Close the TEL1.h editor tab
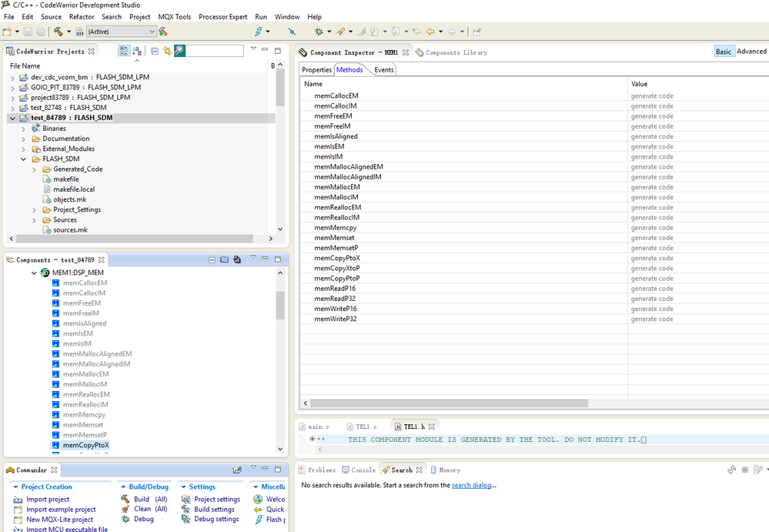Image resolution: width=769 pixels, height=532 pixels. [x=432, y=427]
